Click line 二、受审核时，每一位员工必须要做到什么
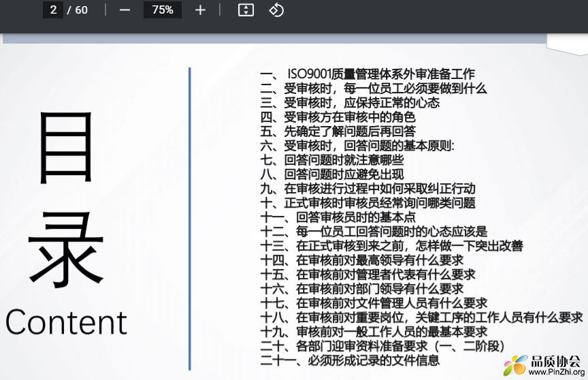Image resolution: width=588 pixels, height=380 pixels. tap(374, 89)
